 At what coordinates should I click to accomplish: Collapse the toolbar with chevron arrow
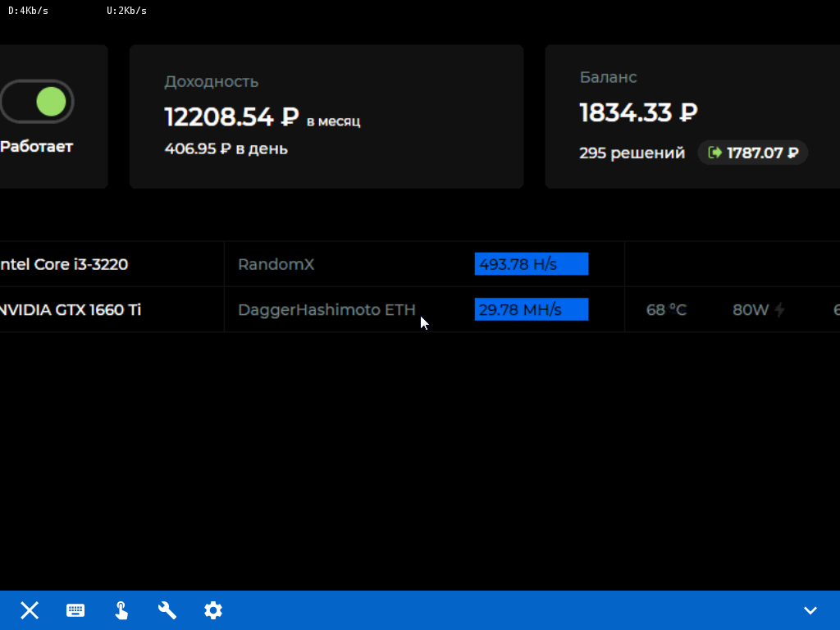click(810, 610)
